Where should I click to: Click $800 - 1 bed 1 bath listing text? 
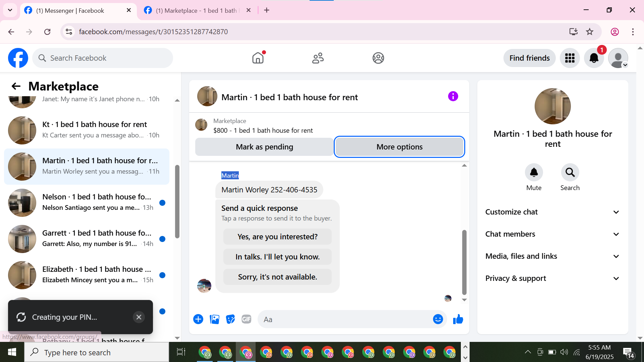263,130
